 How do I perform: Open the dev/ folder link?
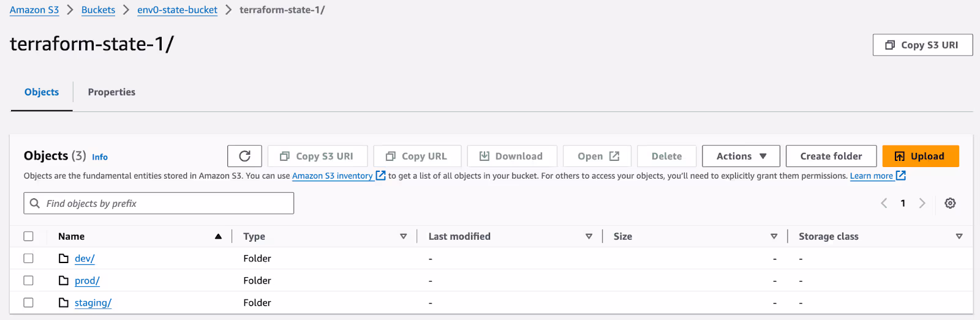click(85, 258)
